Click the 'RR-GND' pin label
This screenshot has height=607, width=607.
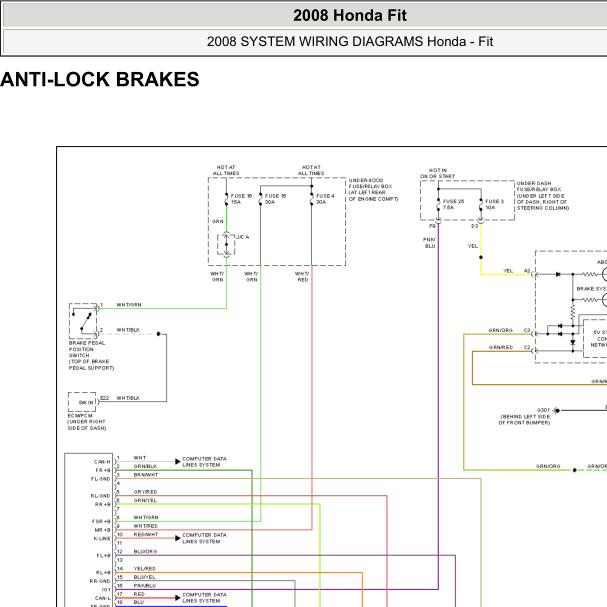click(100, 581)
